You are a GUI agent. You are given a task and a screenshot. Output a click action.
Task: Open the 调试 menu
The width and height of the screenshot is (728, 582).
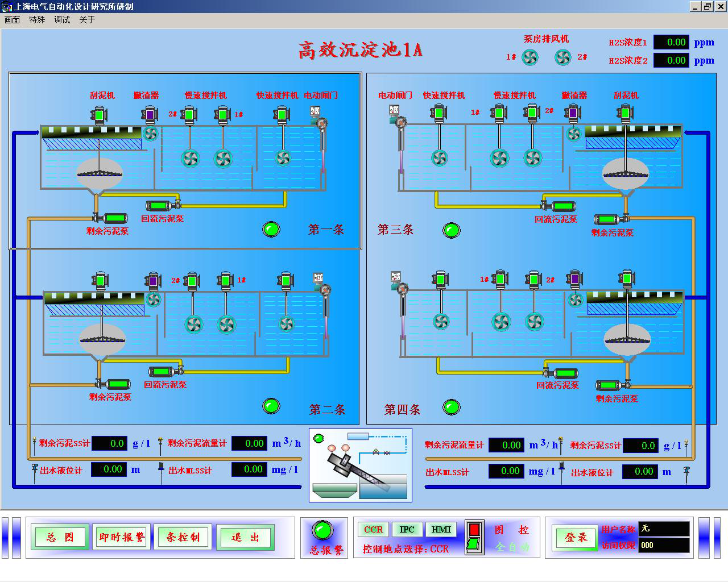[62, 20]
